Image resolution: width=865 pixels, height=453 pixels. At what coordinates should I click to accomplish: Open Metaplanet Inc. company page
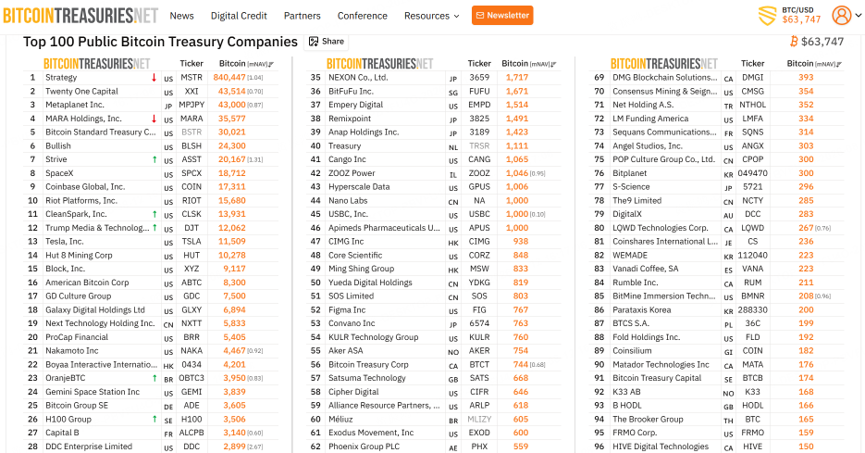click(74, 105)
